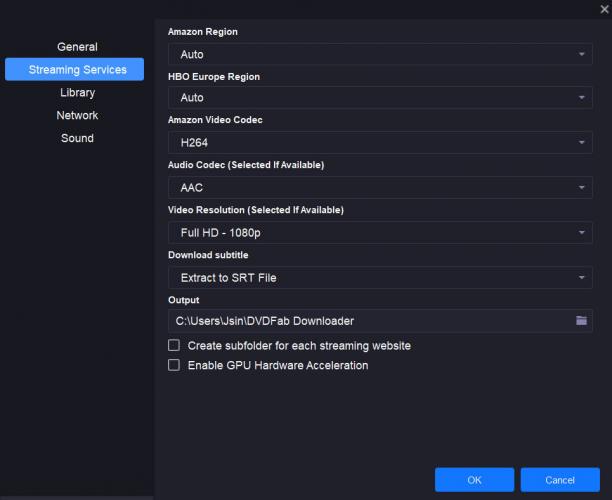Click the folder browse icon in Output
This screenshot has width=612, height=500.
(x=581, y=320)
